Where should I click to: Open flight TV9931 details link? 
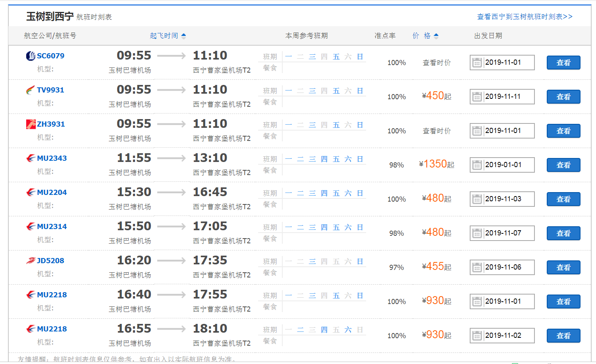point(50,90)
